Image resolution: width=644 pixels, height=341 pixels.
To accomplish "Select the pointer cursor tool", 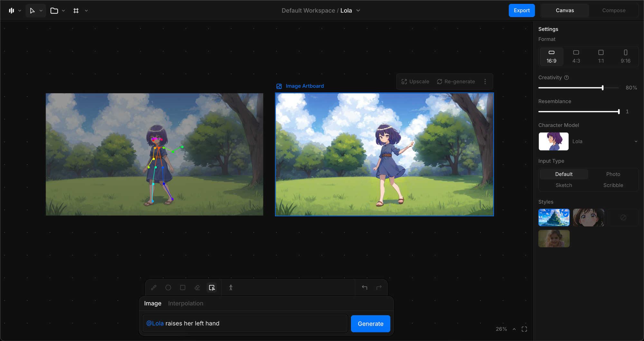I will (x=32, y=11).
